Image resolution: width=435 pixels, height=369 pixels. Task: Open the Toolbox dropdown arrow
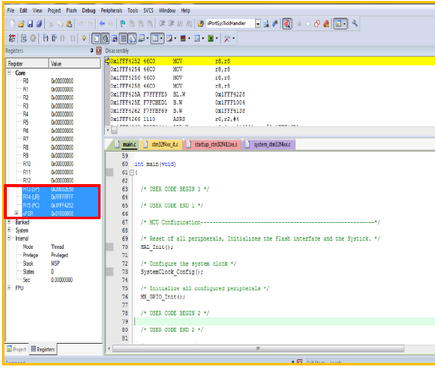[233, 39]
